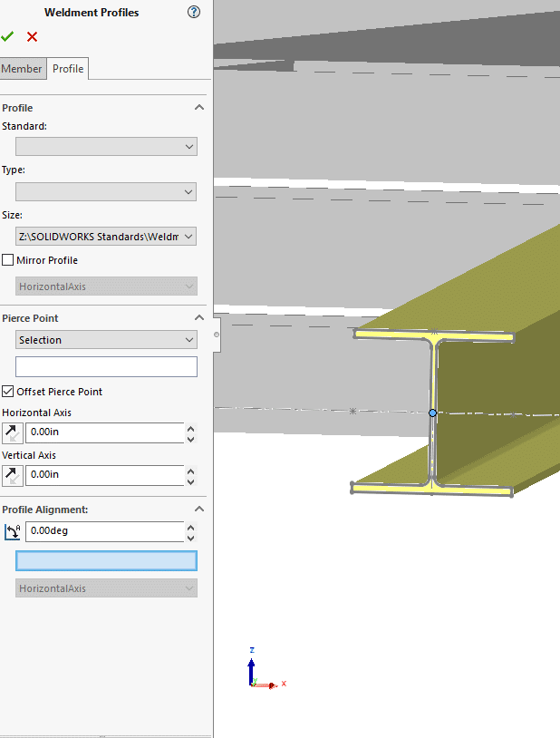
Task: Expand the Pierce Point Selection dropdown
Action: click(x=106, y=340)
